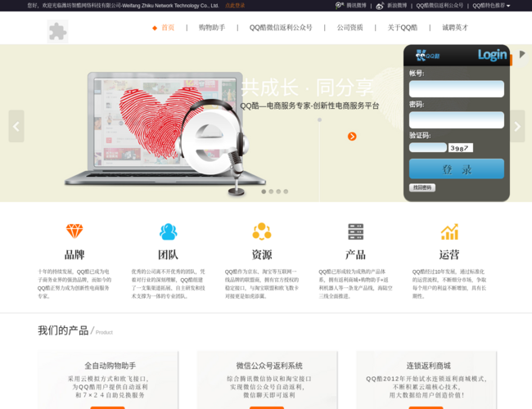532x409 pixels.
Task: Click the Sina Weibo icon in top bar
Action: click(380, 6)
